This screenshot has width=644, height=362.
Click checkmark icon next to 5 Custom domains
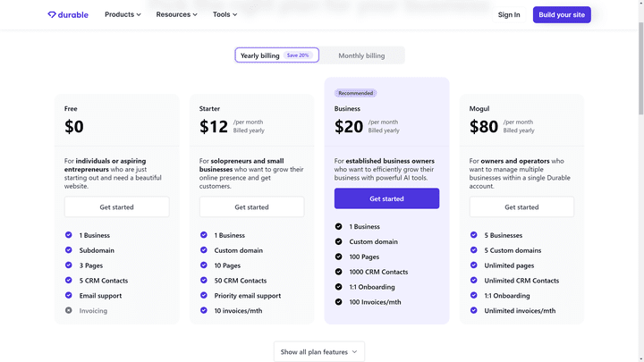pos(474,250)
